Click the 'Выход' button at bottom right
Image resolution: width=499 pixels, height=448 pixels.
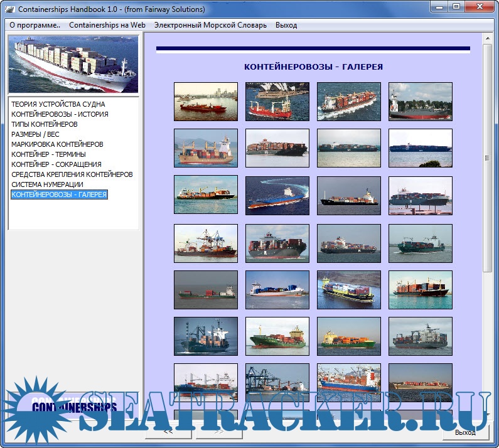[x=465, y=432]
